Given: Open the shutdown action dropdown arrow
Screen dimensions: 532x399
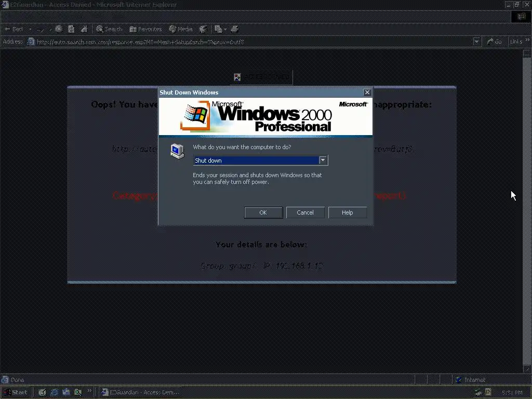Looking at the screenshot, I should 323,160.
